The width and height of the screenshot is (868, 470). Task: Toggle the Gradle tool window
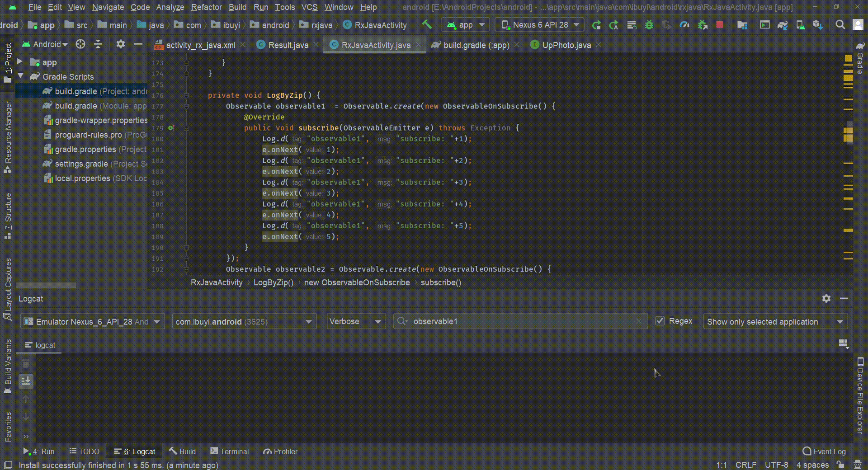pyautogui.click(x=860, y=58)
